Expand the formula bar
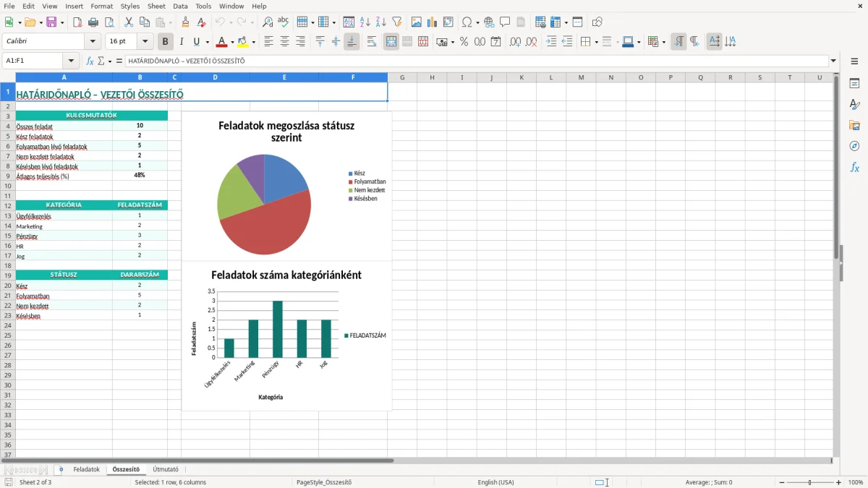Image resolution: width=868 pixels, height=488 pixels. click(x=833, y=61)
